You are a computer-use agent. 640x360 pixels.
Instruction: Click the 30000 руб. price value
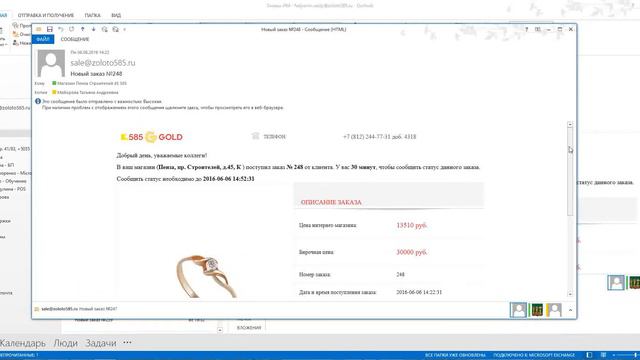pyautogui.click(x=411, y=252)
